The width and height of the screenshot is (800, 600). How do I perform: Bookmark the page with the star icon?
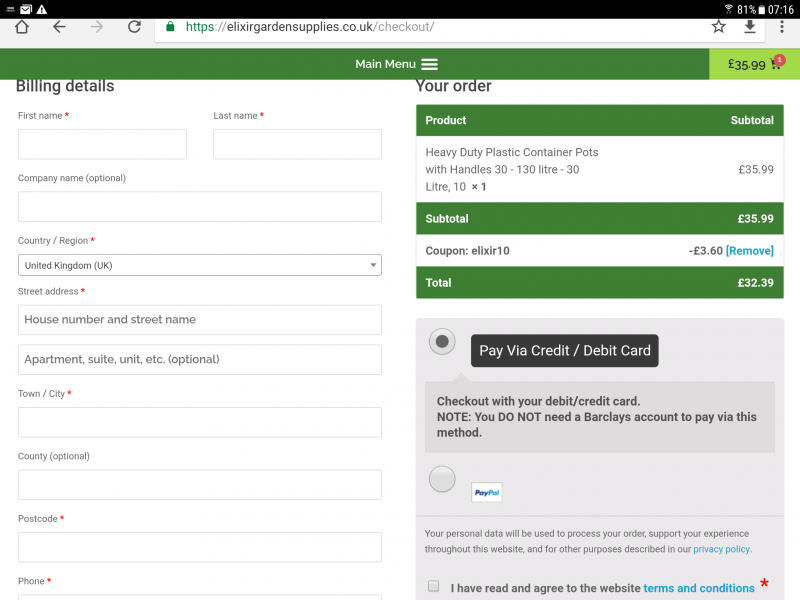[718, 27]
